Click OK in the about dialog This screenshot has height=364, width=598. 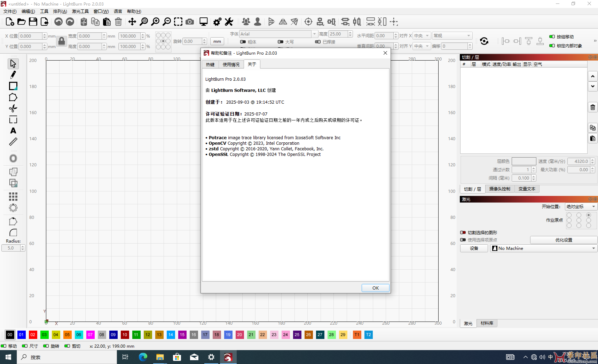[x=376, y=288]
